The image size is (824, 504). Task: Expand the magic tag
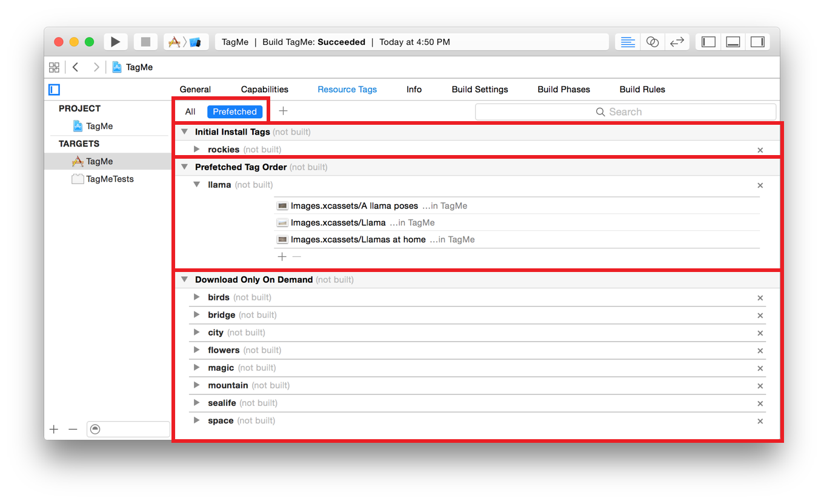pos(197,367)
